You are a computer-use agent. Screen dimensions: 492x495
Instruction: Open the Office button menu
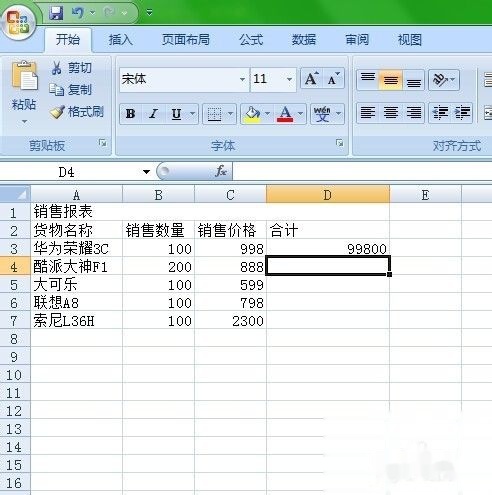19,23
